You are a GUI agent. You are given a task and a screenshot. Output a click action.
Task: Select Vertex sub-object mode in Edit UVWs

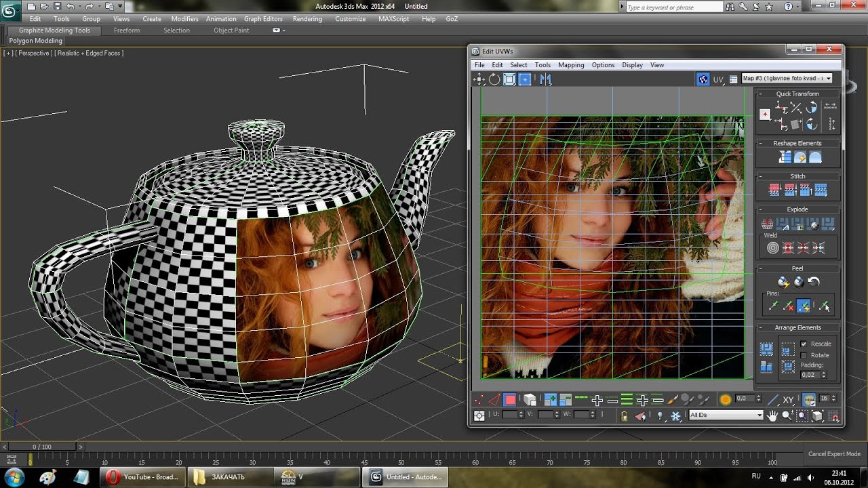click(x=479, y=400)
